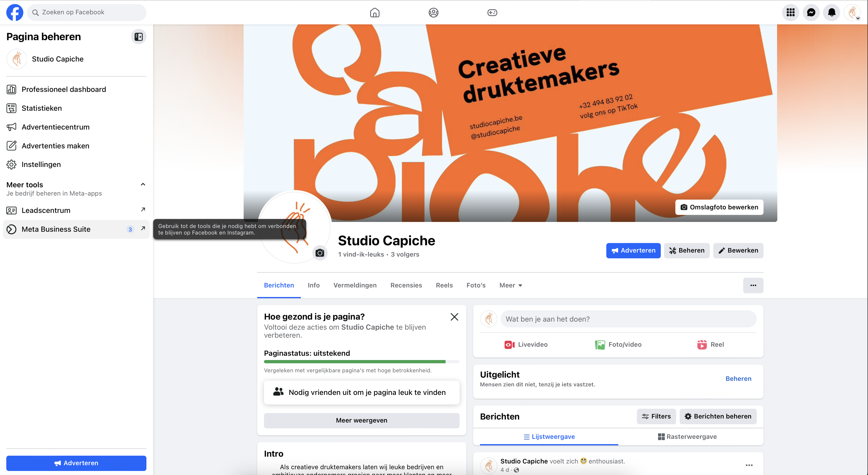
Task: Open Instellingen in the sidebar
Action: tap(76, 164)
